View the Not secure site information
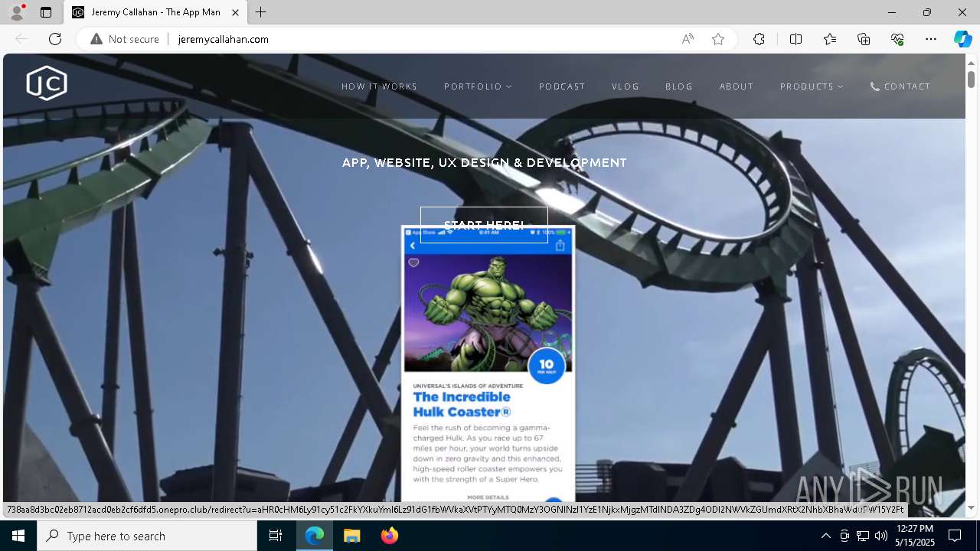 (x=125, y=39)
